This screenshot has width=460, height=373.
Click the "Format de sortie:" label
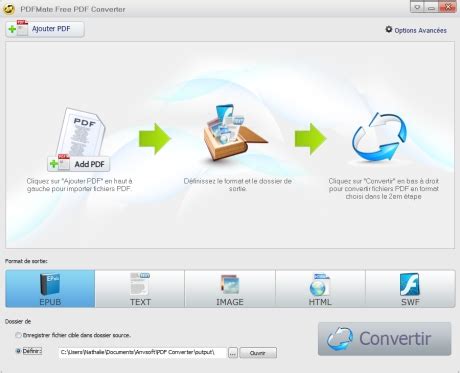pos(26,261)
